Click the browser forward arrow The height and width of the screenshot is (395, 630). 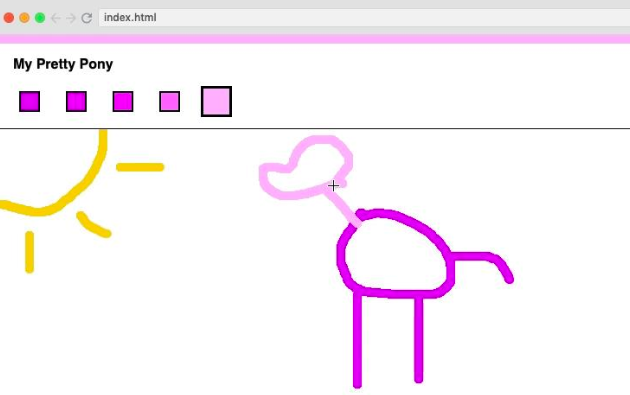pyautogui.click(x=71, y=18)
